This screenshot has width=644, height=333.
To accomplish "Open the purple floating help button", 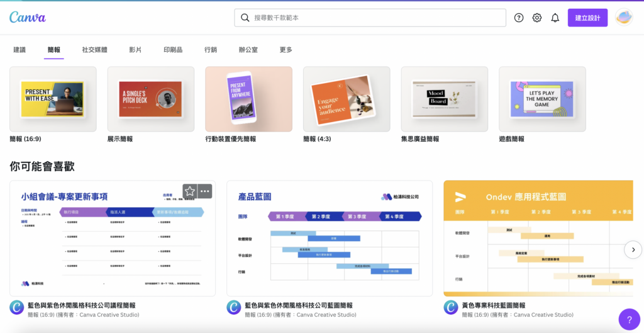I will coord(629,319).
